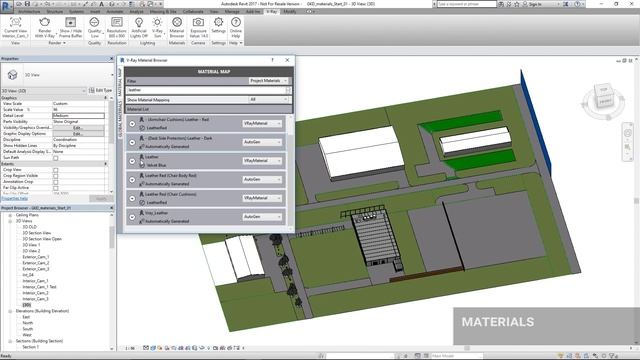Viewport: 640px width, 360px height.
Task: Toggle the Crop Region Visible checkbox
Action: click(x=56, y=176)
